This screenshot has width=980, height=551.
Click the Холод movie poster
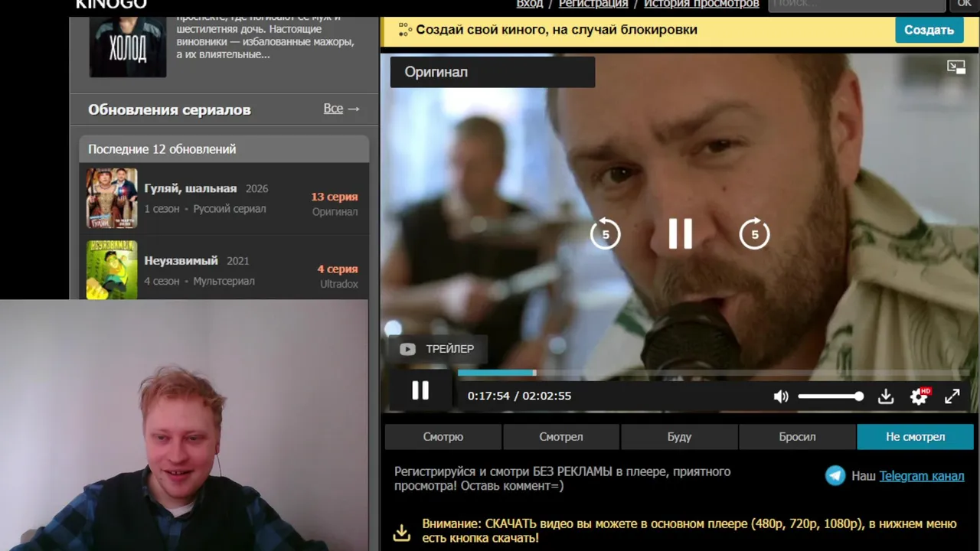tap(128, 47)
